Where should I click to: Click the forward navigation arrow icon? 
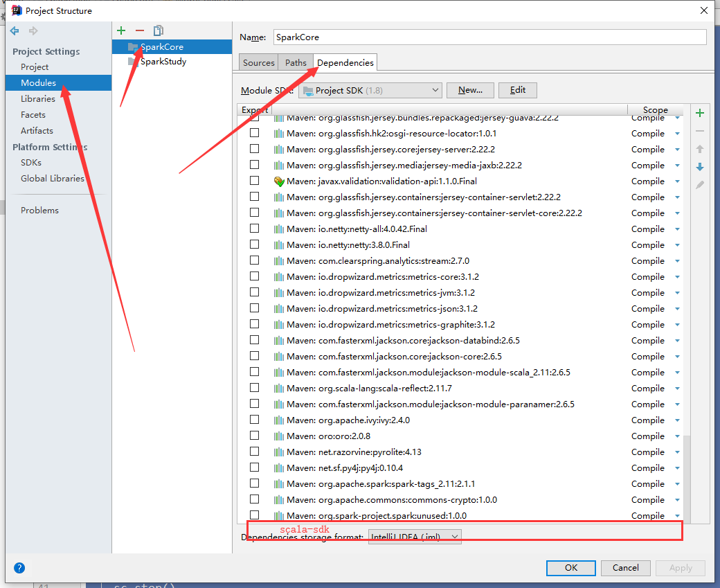[33, 30]
